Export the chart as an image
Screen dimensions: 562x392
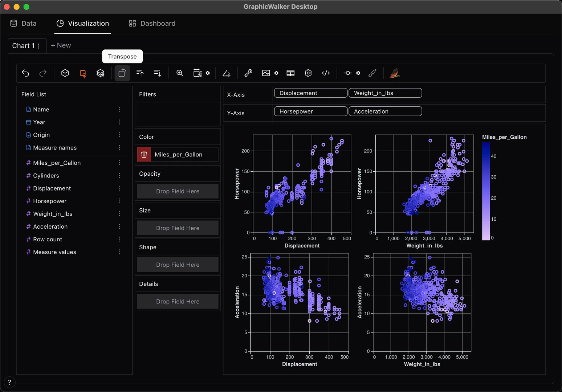pos(266,73)
